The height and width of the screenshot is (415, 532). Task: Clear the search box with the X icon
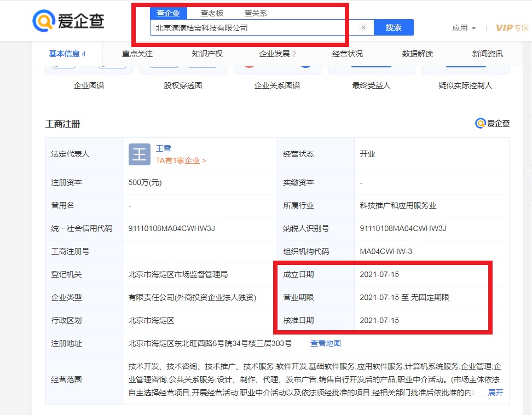coord(363,27)
